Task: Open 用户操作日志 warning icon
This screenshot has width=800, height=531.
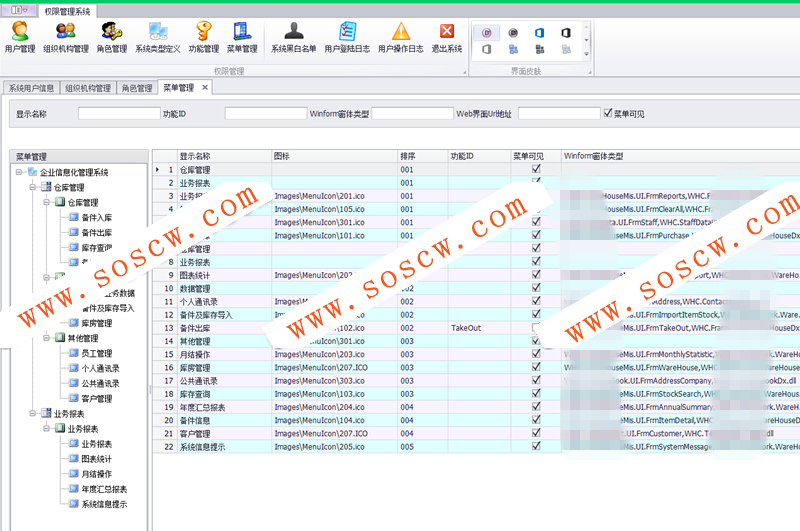Action: point(401,37)
